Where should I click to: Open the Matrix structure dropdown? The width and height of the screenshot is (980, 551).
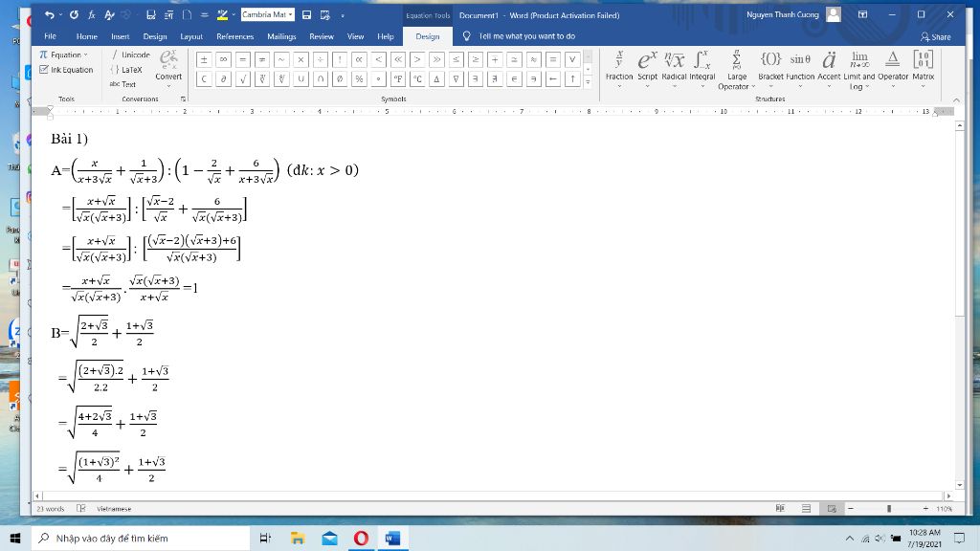tap(923, 69)
